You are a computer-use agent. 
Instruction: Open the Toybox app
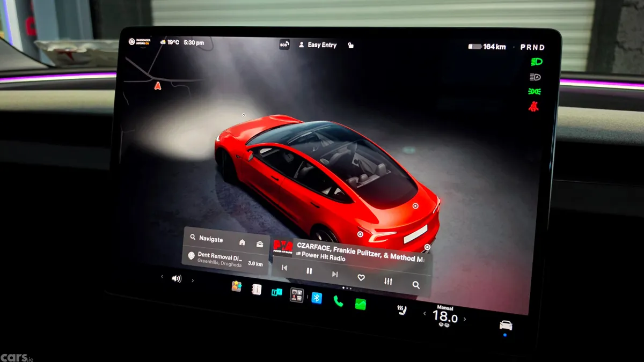236,286
